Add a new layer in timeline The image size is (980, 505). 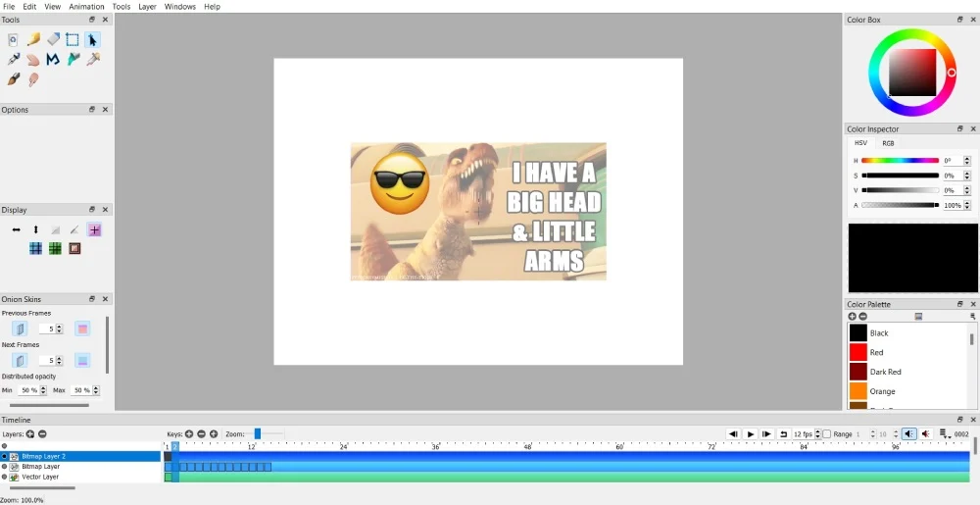coord(30,433)
